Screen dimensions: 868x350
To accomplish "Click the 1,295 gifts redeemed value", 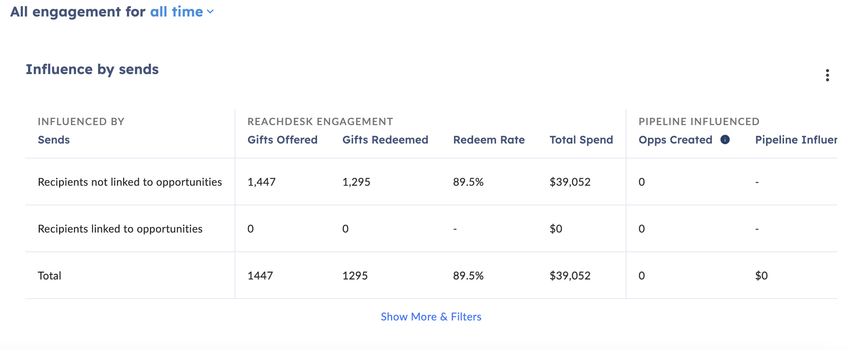I will (356, 182).
